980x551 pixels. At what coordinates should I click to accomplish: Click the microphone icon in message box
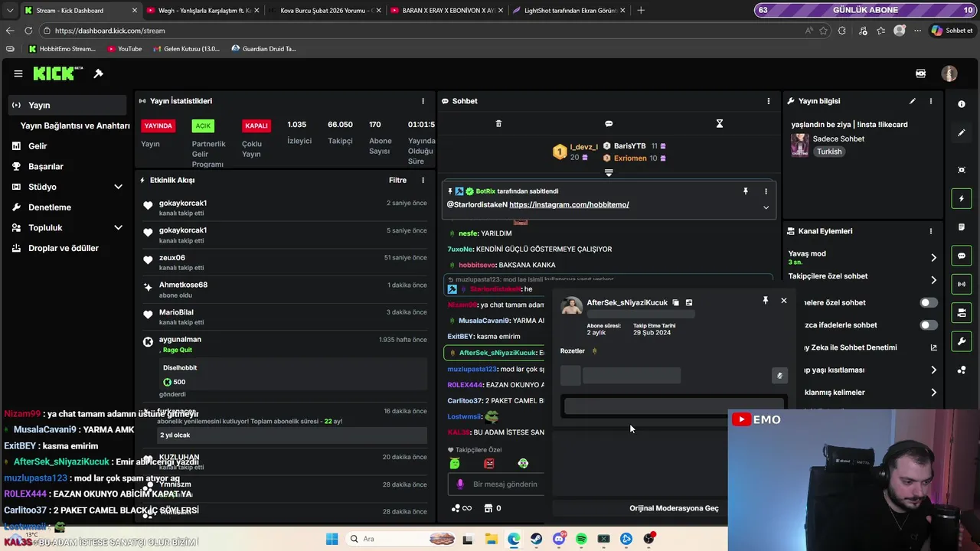[x=460, y=484]
